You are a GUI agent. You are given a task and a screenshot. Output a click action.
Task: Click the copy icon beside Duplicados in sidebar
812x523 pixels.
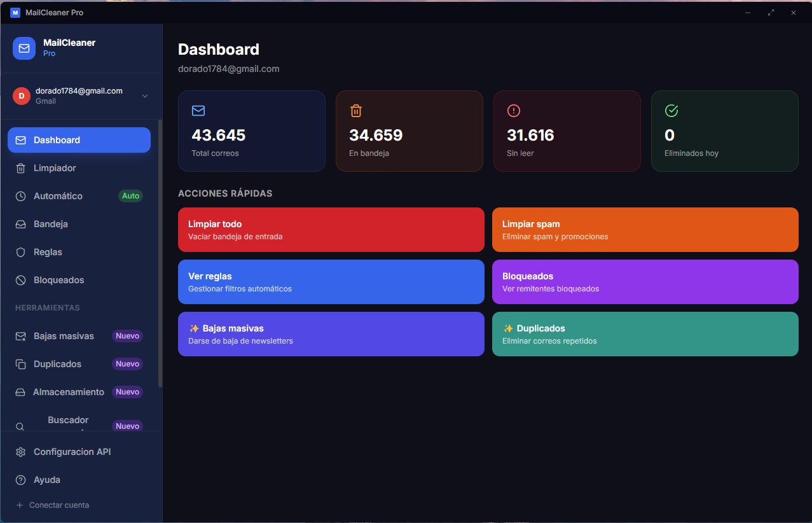pos(21,364)
